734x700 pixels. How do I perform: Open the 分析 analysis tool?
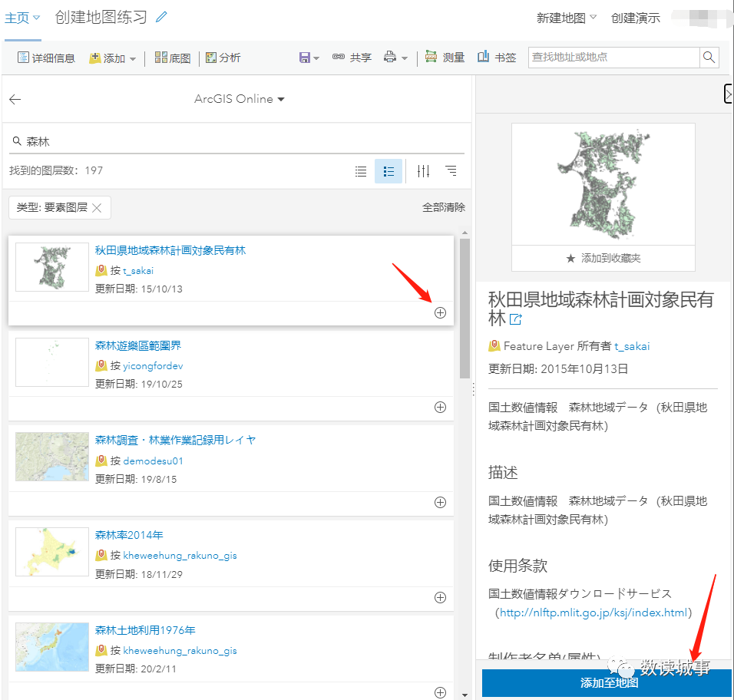point(223,58)
